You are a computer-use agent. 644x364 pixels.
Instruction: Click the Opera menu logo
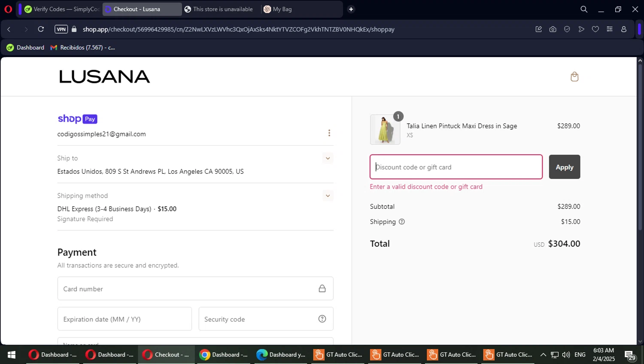point(8,9)
